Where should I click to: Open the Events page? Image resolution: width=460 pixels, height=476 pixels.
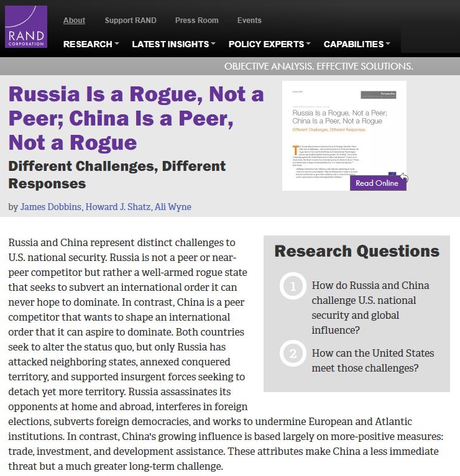pyautogui.click(x=249, y=20)
